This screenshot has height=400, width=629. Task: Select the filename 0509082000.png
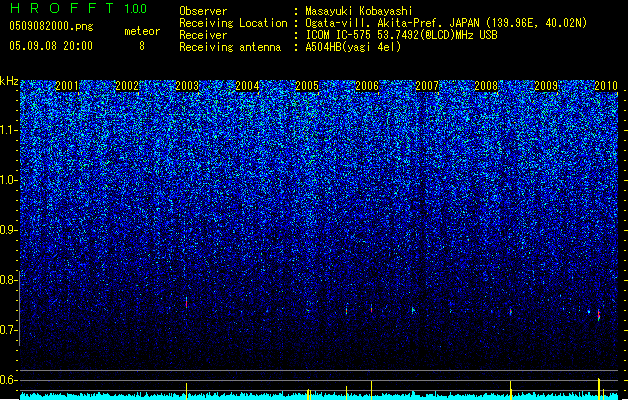(x=51, y=26)
